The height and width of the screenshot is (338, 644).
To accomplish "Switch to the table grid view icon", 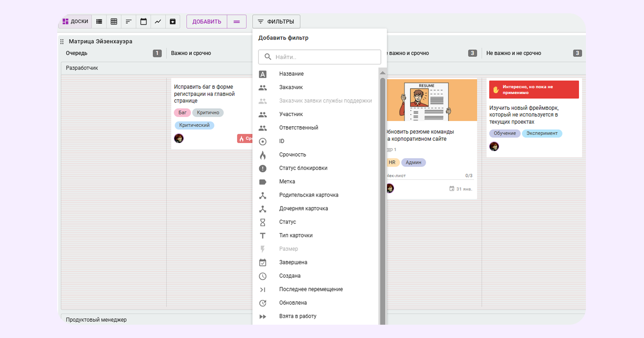I will 114,22.
